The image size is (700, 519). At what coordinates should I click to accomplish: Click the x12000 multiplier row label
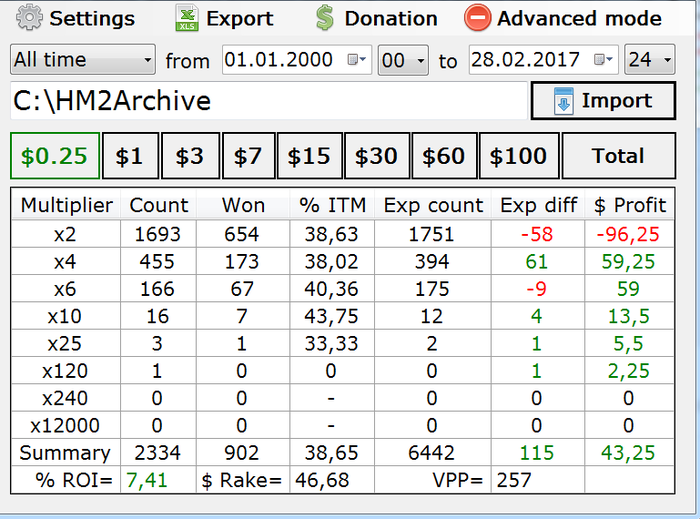[65, 425]
